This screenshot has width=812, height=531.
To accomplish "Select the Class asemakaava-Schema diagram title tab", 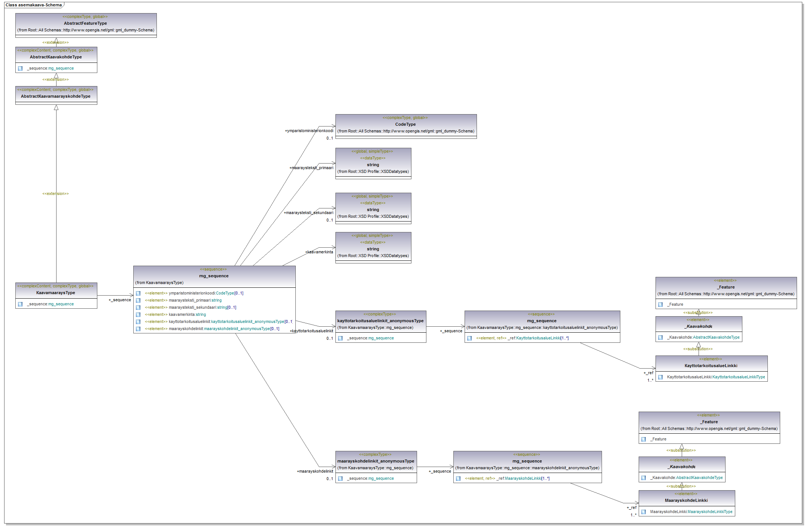I will point(34,5).
